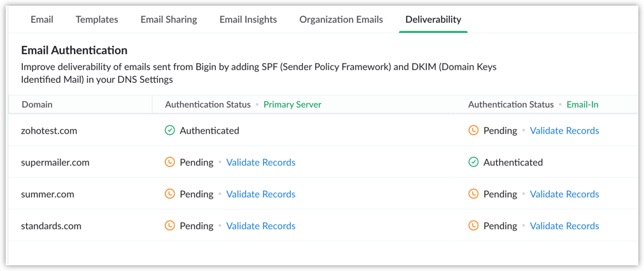Image resolution: width=644 pixels, height=271 pixels.
Task: Validate Records for zohotest.com Email-In
Action: click(564, 130)
